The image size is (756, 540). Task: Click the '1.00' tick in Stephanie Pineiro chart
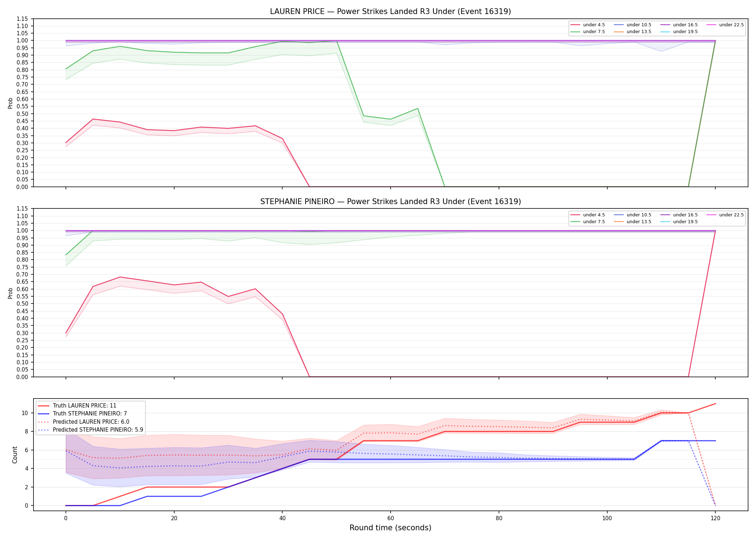22,231
